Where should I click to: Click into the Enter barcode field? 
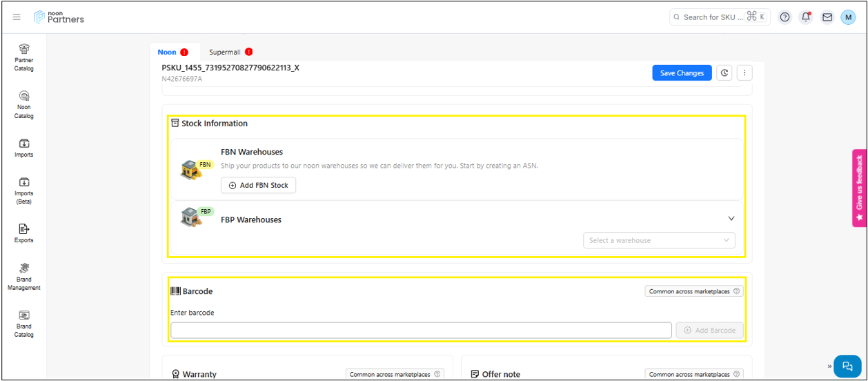[421, 330]
